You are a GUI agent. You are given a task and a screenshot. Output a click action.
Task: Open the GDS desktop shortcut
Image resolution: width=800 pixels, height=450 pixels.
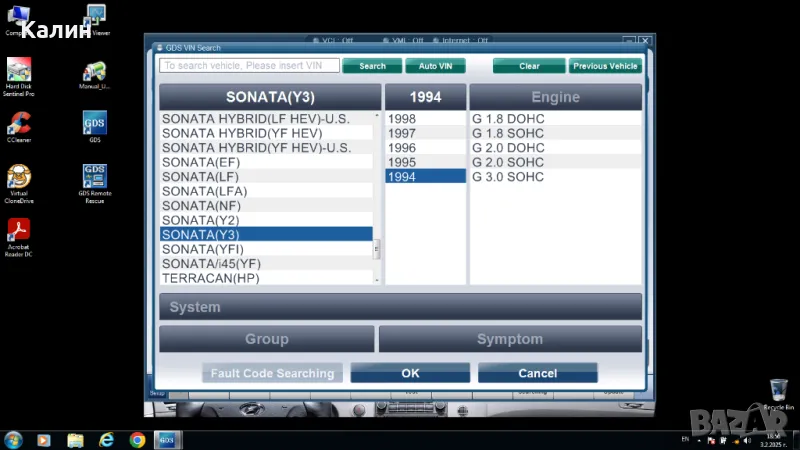tap(95, 123)
